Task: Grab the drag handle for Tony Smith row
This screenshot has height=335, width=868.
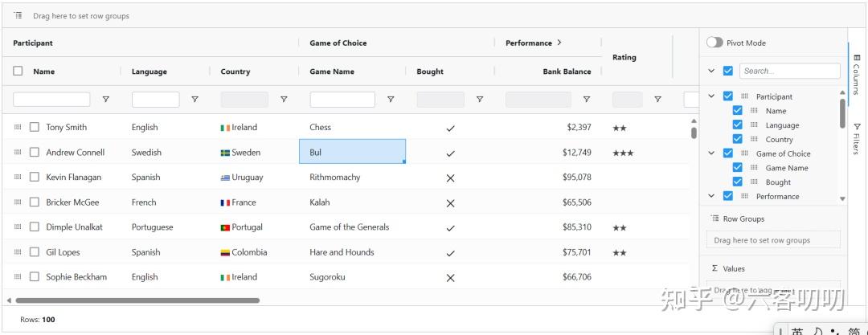Action: click(x=18, y=128)
